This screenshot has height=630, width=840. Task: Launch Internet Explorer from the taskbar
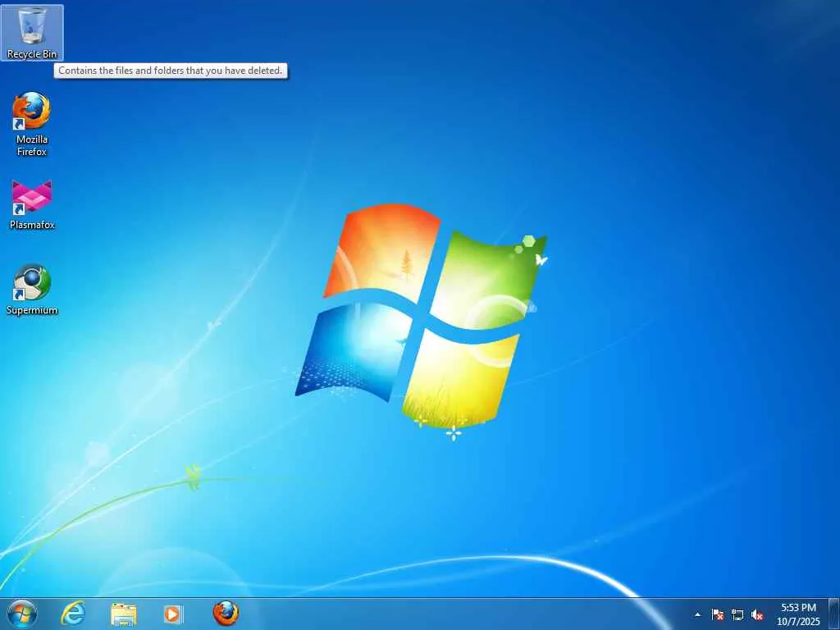(73, 614)
